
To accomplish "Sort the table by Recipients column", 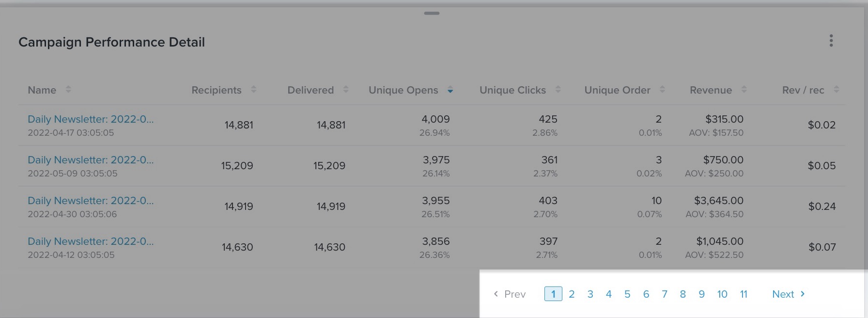I will (x=253, y=90).
